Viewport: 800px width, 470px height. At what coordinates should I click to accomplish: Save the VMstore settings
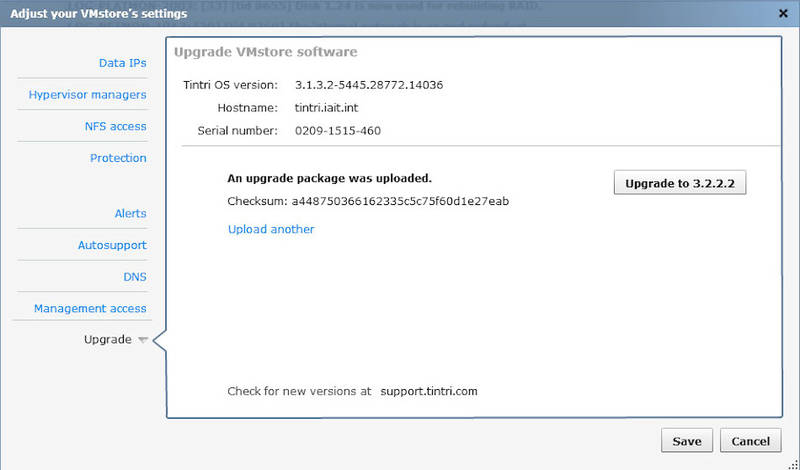[x=687, y=440]
